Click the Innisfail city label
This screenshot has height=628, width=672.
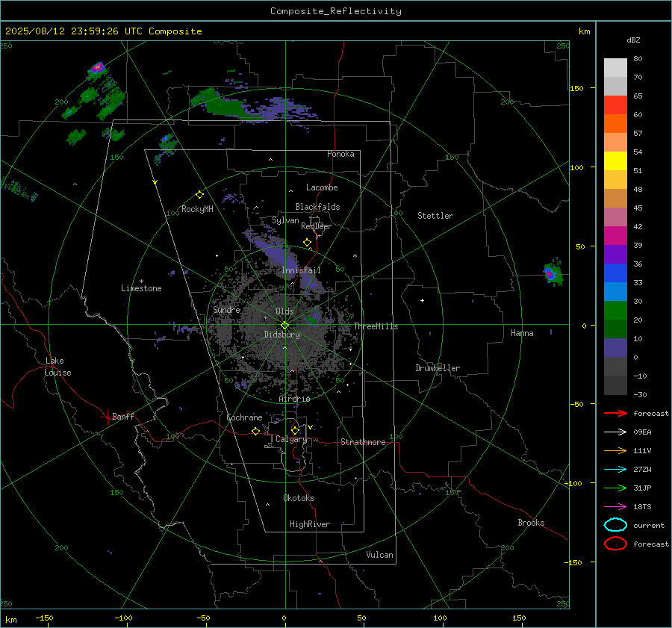coord(301,270)
